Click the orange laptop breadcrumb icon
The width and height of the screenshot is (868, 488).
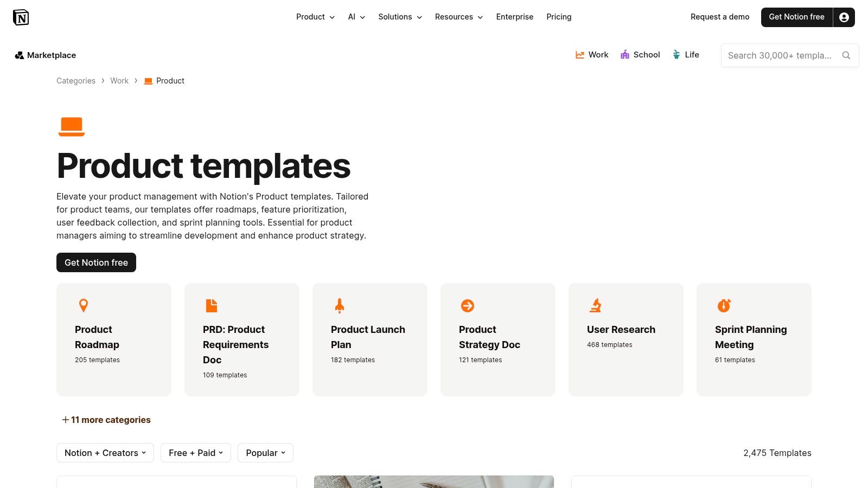coord(148,81)
